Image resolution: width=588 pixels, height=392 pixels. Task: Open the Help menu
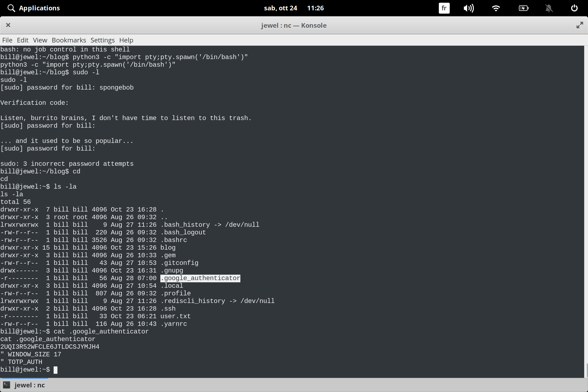[x=126, y=40]
